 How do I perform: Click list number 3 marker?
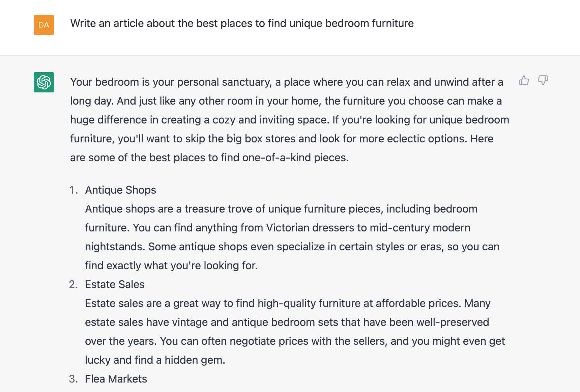pos(74,379)
